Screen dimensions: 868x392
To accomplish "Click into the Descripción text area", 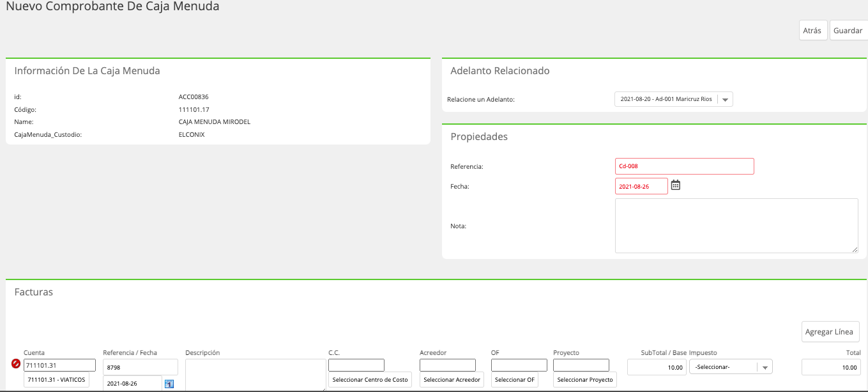I will pyautogui.click(x=255, y=375).
